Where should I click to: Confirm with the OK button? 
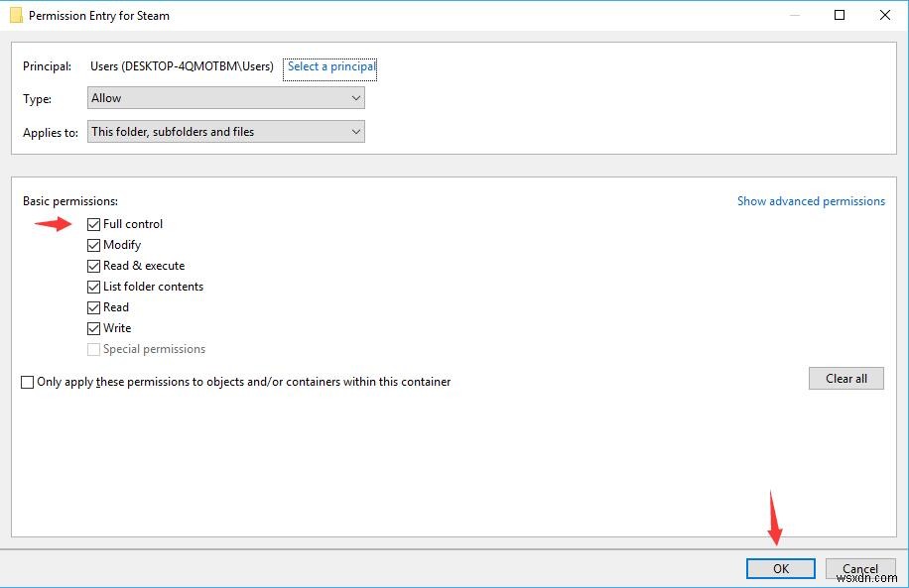tap(781, 568)
